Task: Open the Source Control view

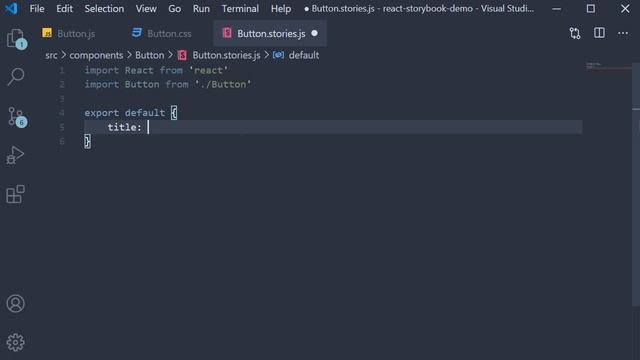Action: tap(17, 117)
